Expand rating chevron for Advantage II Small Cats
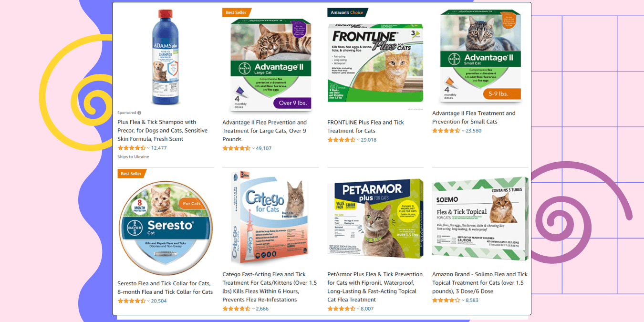This screenshot has height=322, width=644. [x=463, y=131]
